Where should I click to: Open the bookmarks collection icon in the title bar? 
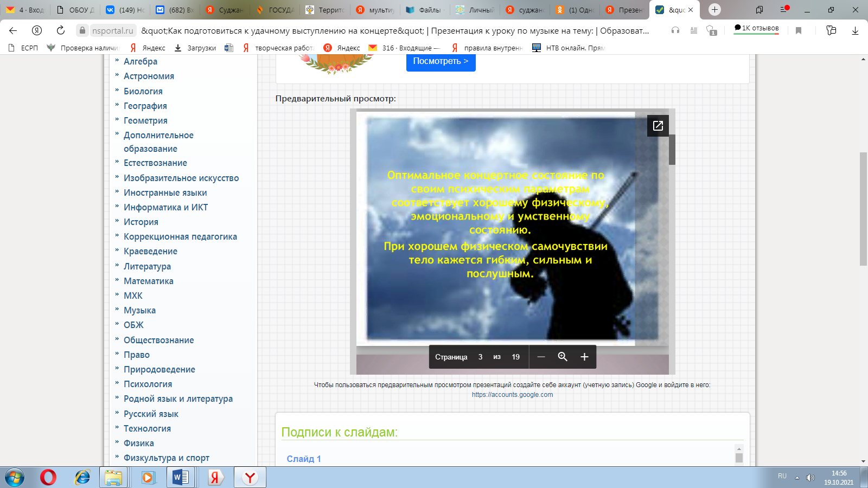[759, 10]
